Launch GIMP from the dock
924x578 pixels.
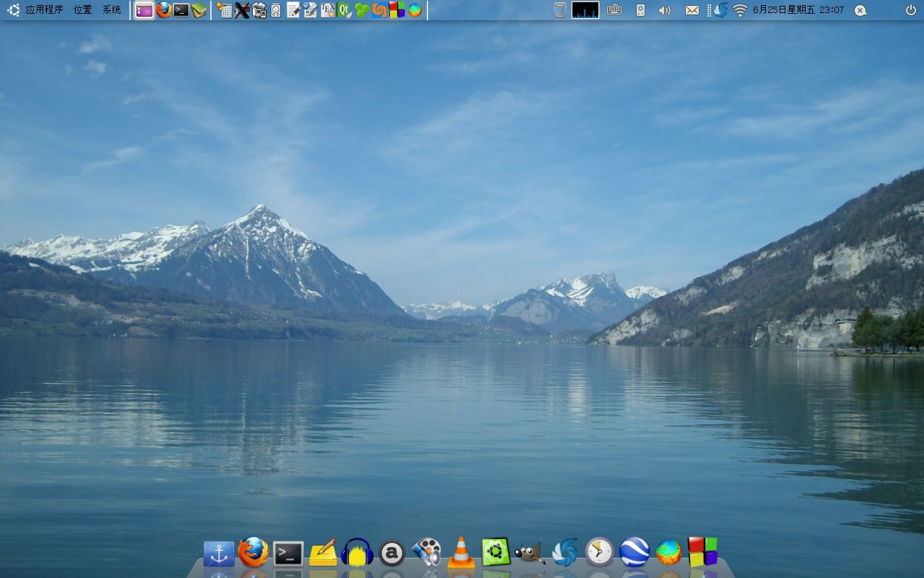tap(530, 553)
